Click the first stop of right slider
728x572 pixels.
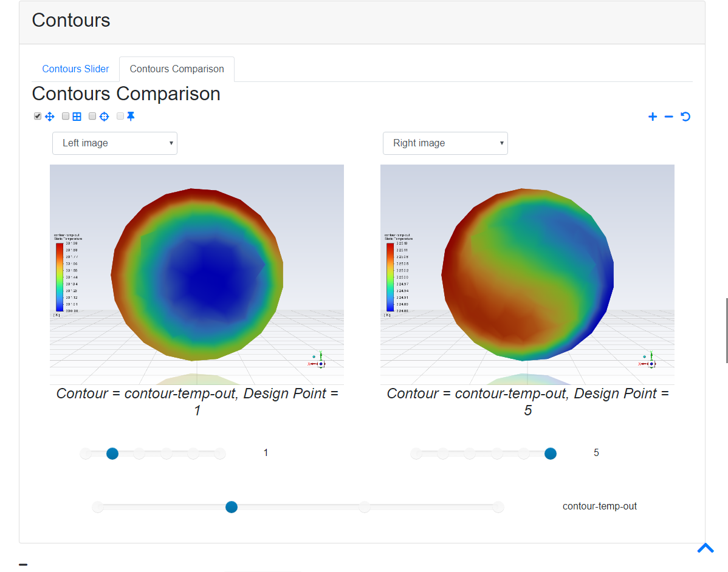[x=416, y=454]
